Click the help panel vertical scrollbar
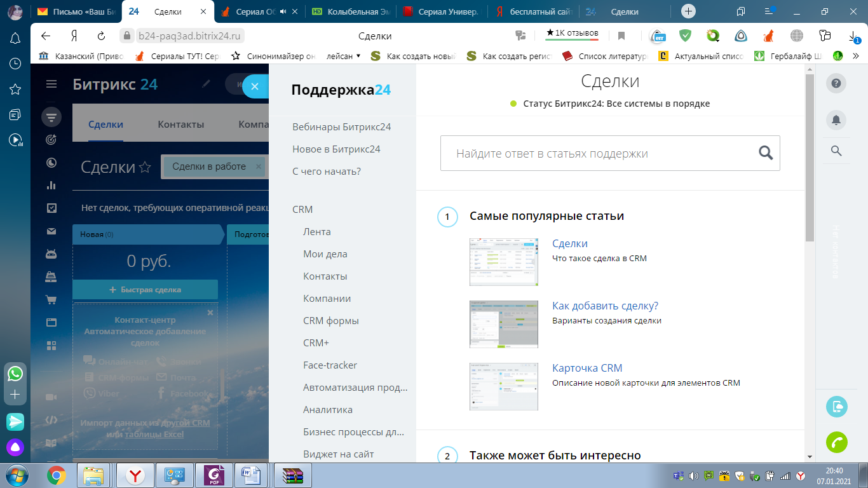Image resolution: width=868 pixels, height=488 pixels. click(x=810, y=159)
